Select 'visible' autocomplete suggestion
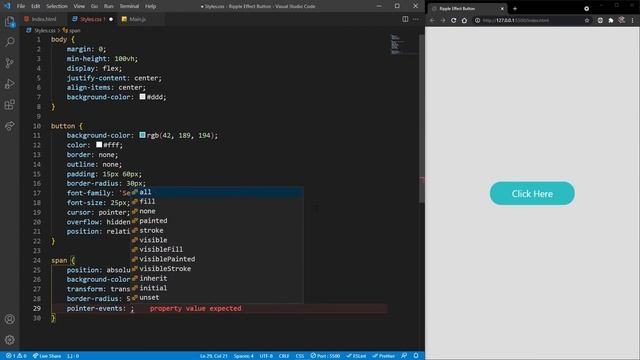The height and width of the screenshot is (360, 640). click(x=217, y=240)
